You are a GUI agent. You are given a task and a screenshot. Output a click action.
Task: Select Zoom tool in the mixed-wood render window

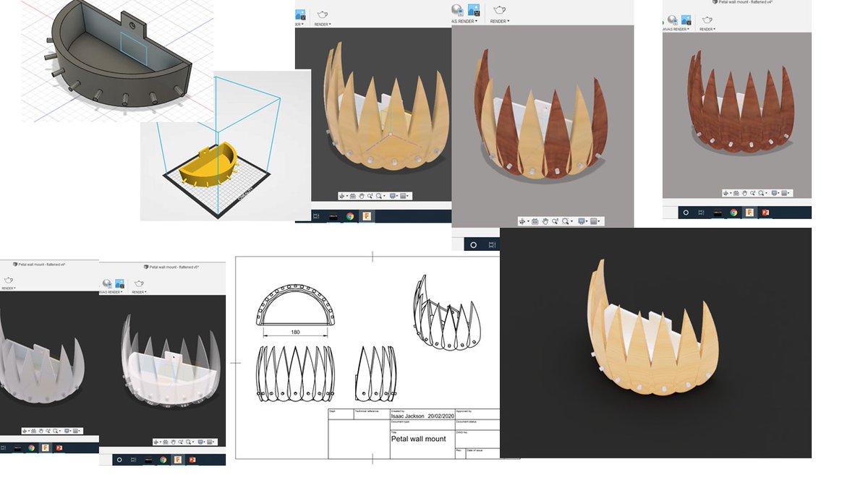(555, 221)
